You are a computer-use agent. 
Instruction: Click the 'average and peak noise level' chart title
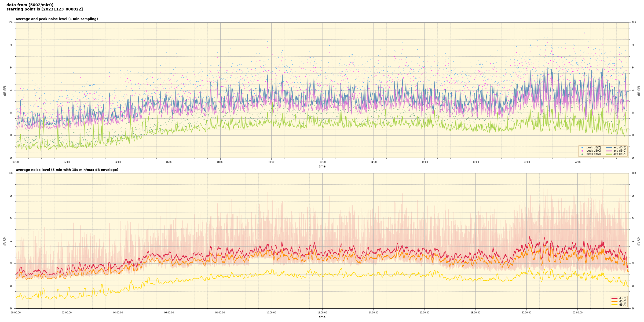pos(57,19)
